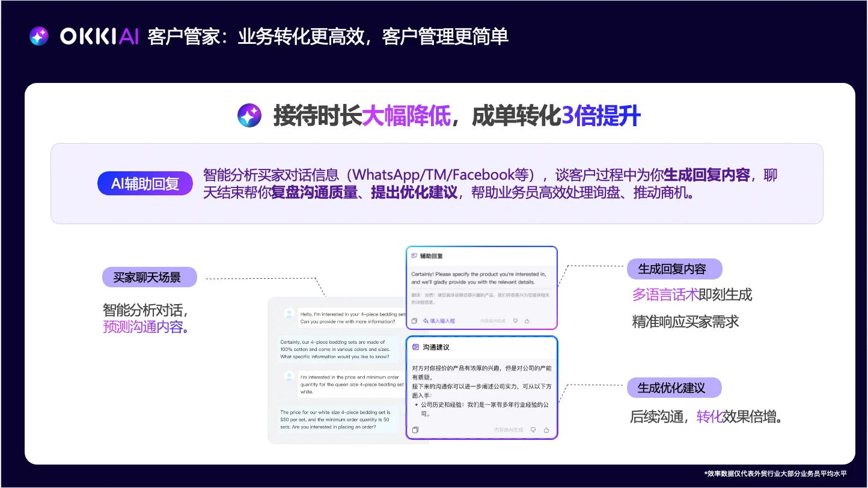Click the copy icon in the 沟通建议 panel
The width and height of the screenshot is (868, 488).
[x=415, y=430]
